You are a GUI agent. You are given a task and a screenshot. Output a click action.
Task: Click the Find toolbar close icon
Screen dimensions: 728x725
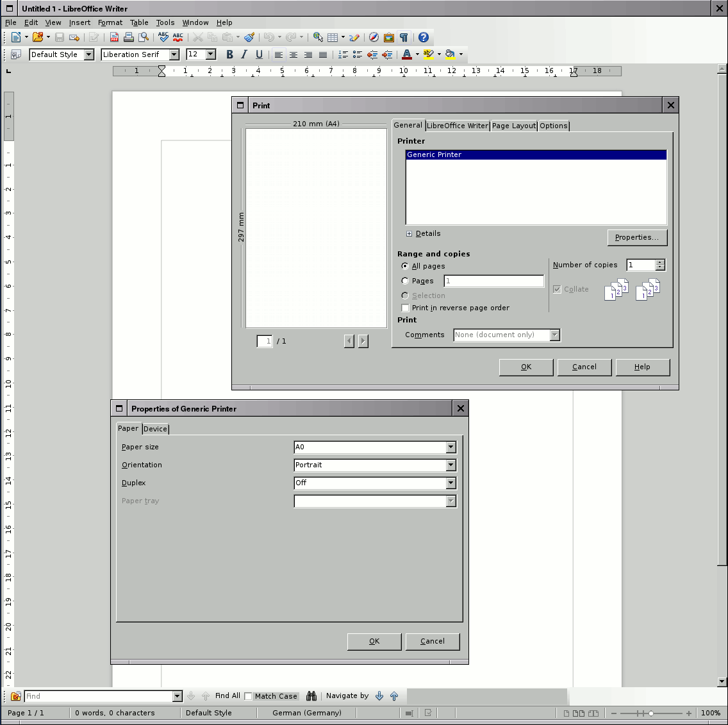pos(16,696)
